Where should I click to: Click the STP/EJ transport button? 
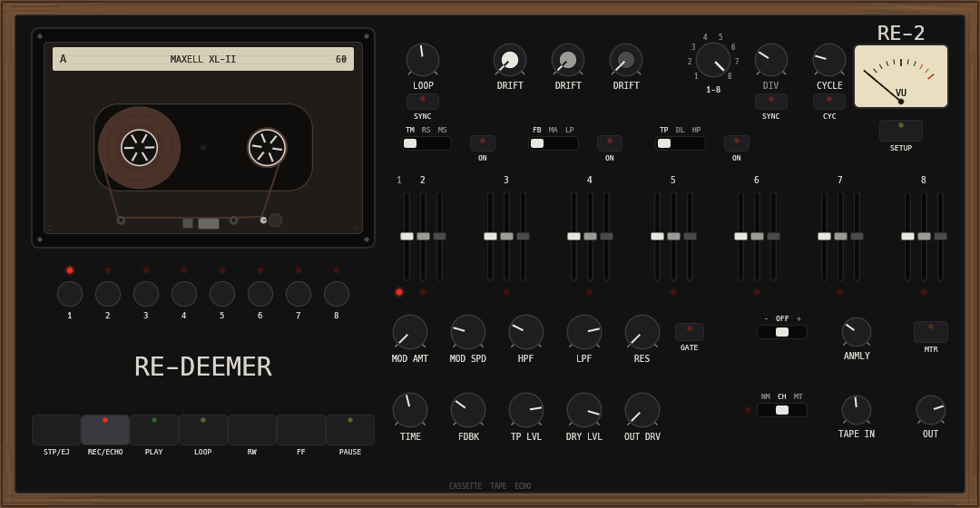56,430
